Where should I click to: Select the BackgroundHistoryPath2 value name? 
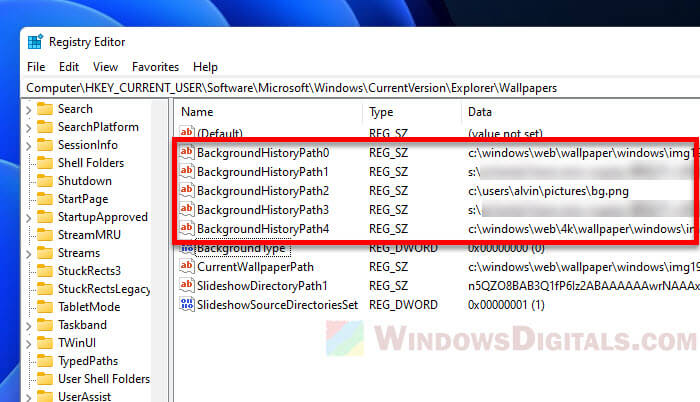[x=263, y=191]
